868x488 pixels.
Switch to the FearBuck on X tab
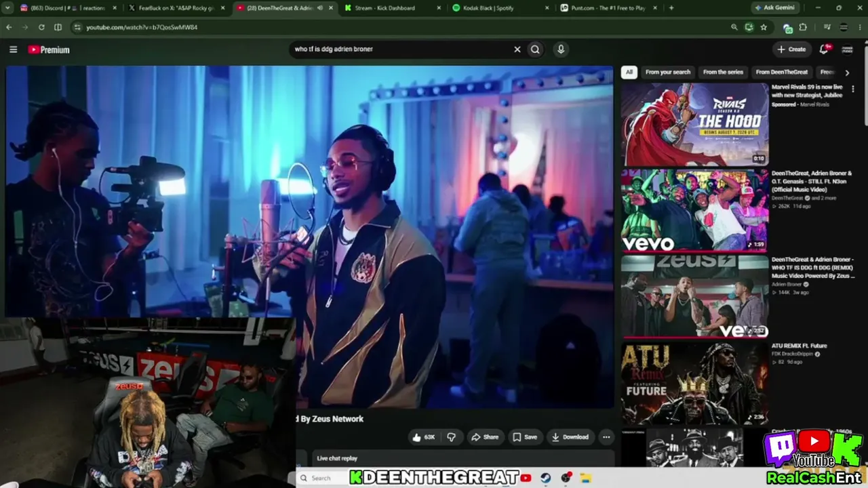click(178, 8)
